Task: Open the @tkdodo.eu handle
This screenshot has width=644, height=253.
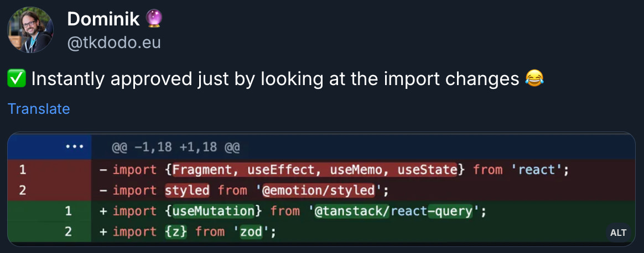Action: 114,43
